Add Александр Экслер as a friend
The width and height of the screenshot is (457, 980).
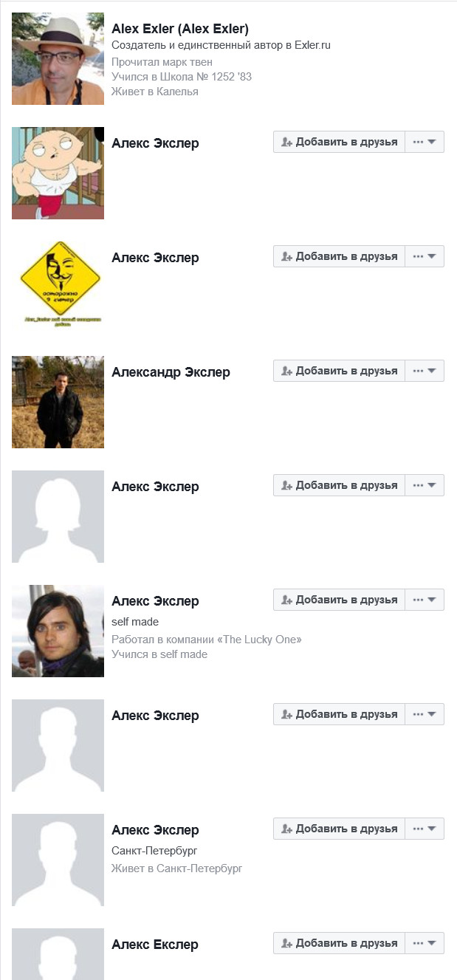(339, 371)
